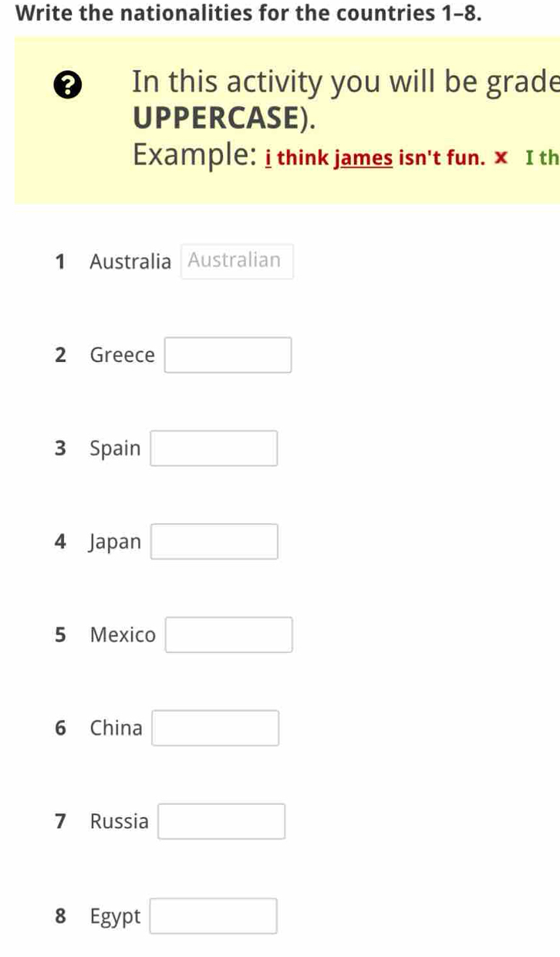Click inside the Egypt answer box
This screenshot has height=957, width=560.
point(214,915)
